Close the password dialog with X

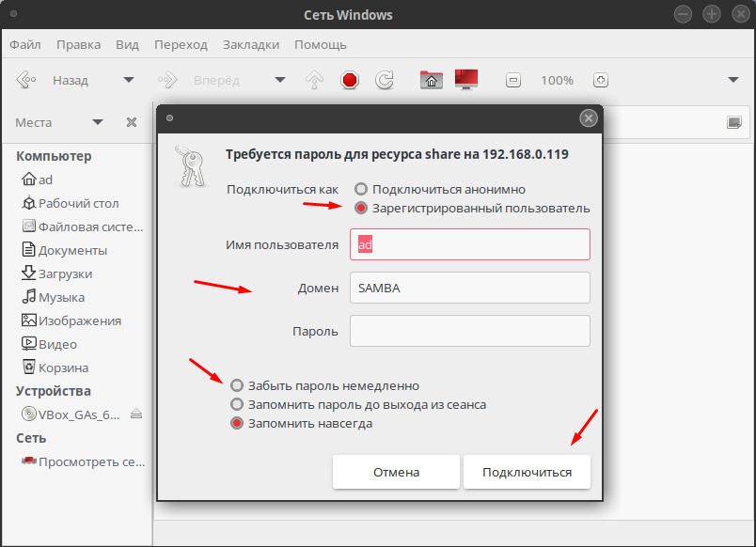pos(589,118)
